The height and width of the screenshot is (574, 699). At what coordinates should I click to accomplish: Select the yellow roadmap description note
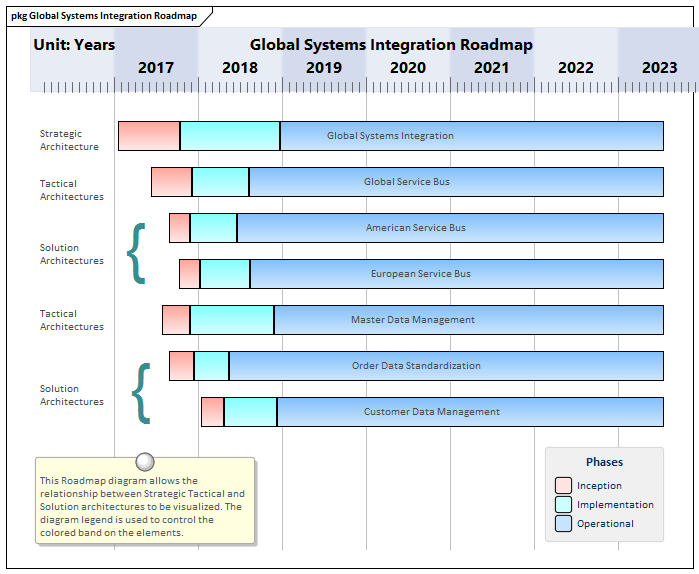coord(145,506)
